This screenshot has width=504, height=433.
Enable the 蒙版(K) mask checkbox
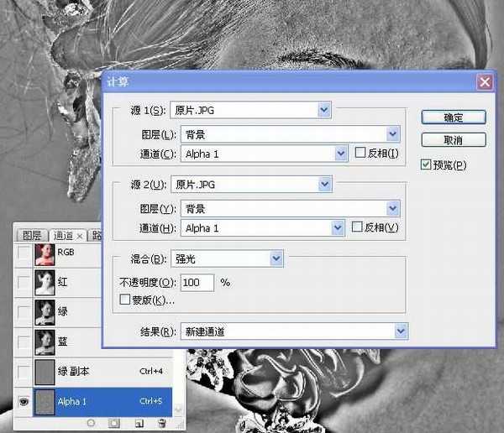(125, 300)
